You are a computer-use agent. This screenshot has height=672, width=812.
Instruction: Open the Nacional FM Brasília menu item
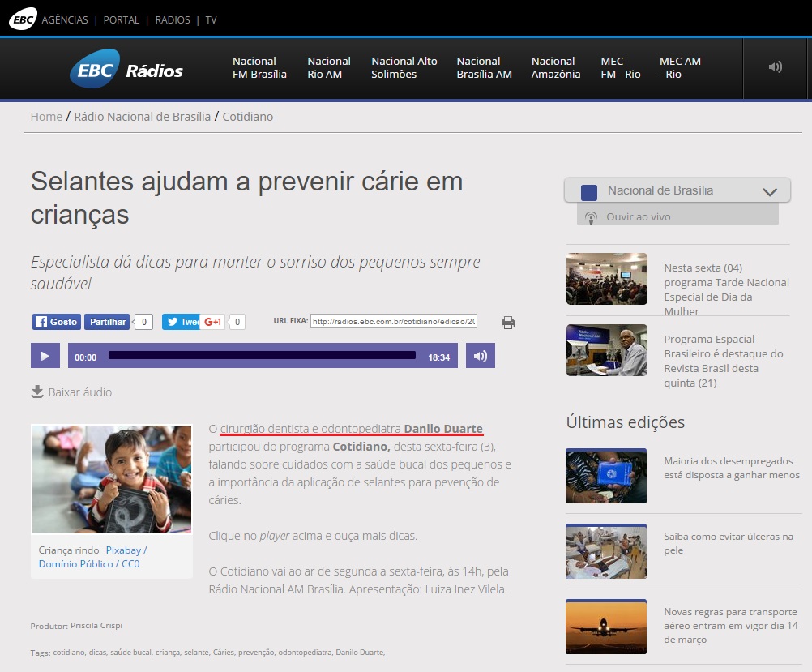(259, 67)
